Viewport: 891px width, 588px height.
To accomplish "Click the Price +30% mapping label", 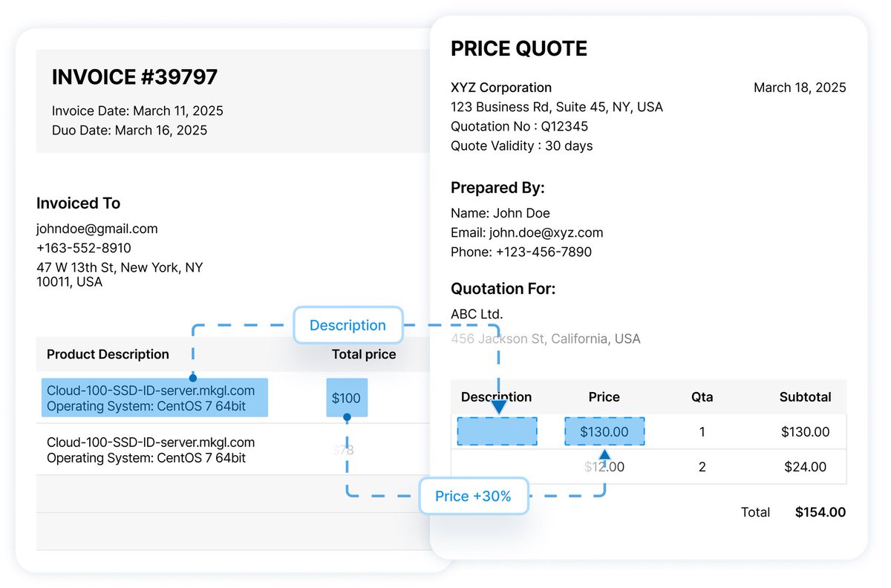I will click(473, 496).
